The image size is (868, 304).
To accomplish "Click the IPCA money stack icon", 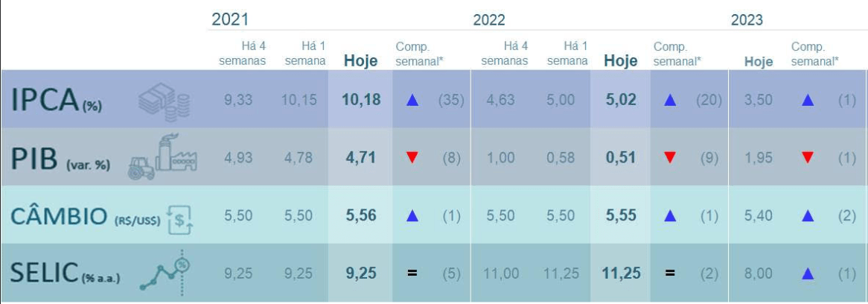I will click(x=164, y=101).
